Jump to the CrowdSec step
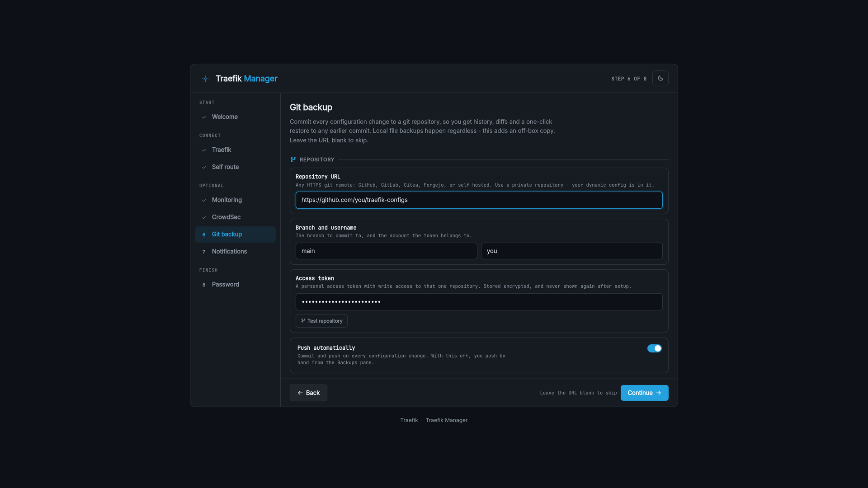This screenshot has width=868, height=488. pyautogui.click(x=235, y=217)
